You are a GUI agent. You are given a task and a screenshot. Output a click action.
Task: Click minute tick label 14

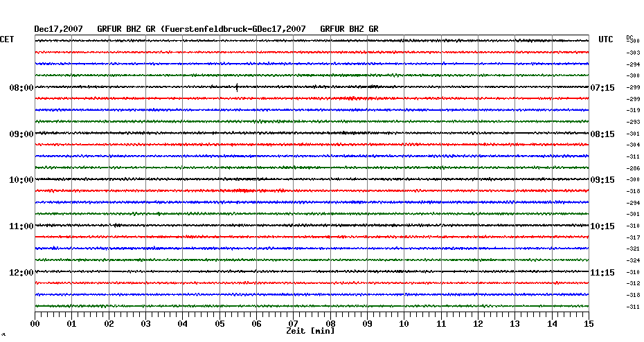click(x=552, y=324)
